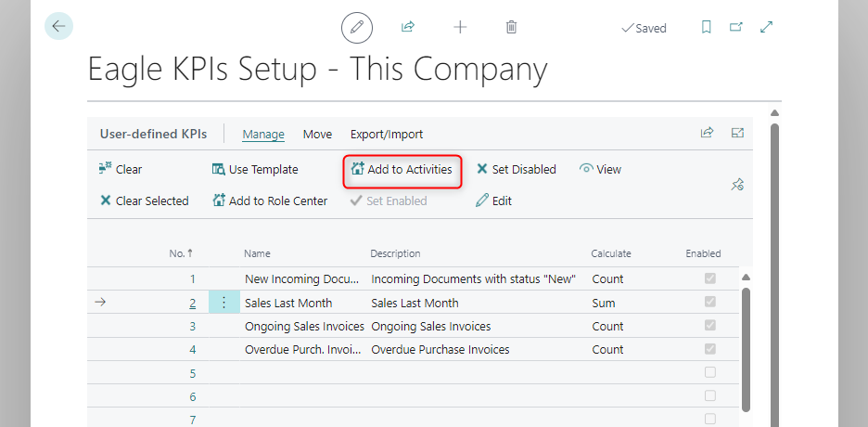Click the back arrow button
The image size is (868, 427).
(58, 27)
